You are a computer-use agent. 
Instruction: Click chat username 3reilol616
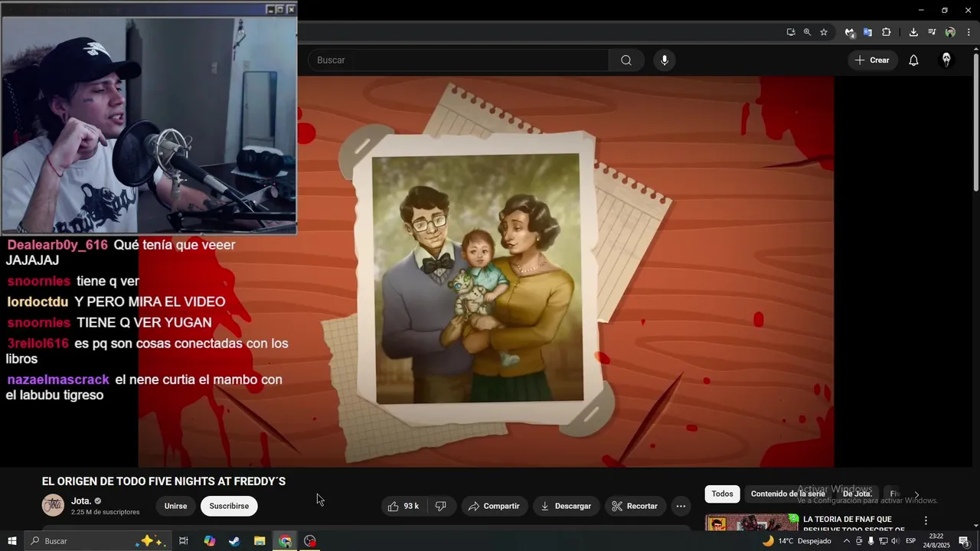coord(38,344)
